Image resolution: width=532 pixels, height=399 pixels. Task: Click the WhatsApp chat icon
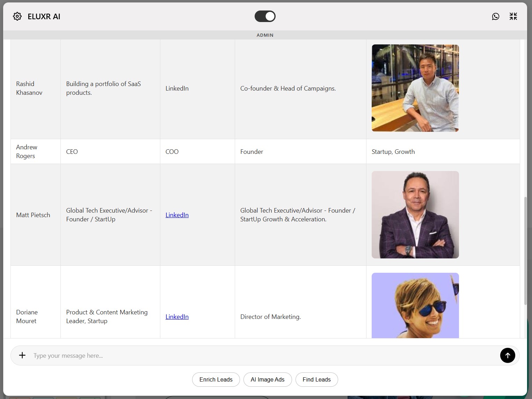[x=495, y=16]
